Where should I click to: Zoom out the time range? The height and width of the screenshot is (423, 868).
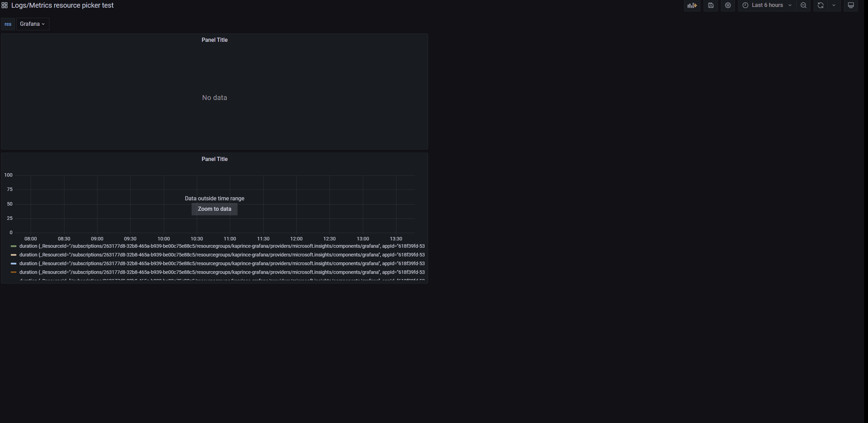coord(804,6)
